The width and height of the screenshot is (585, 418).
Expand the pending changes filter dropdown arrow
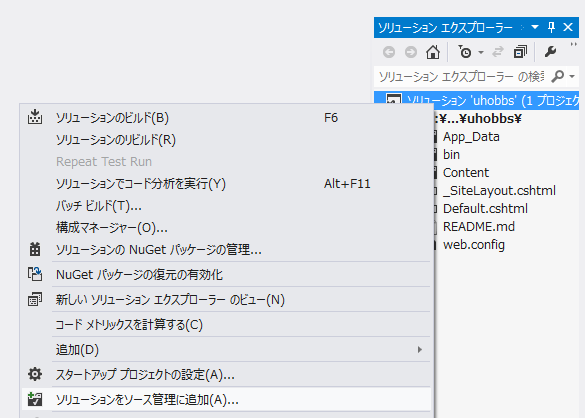click(481, 52)
